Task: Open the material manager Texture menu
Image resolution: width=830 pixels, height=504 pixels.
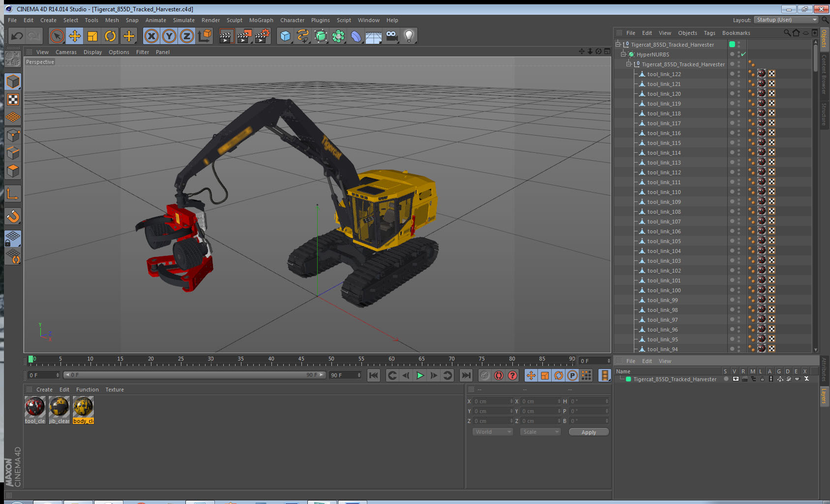Action: pyautogui.click(x=115, y=390)
